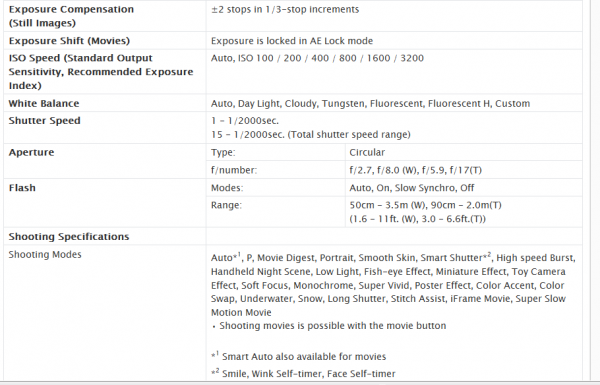Image resolution: width=600 pixels, height=385 pixels.
Task: Click the ISO values list starting with Auto
Action: 317,58
